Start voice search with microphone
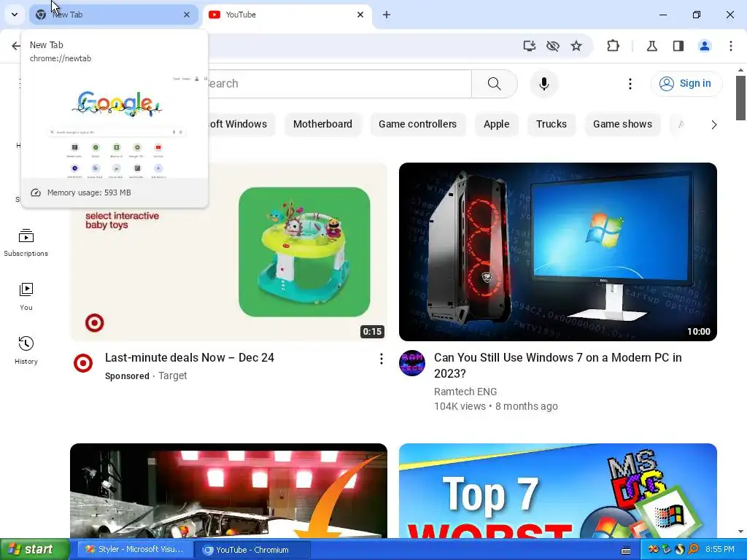 pos(544,84)
